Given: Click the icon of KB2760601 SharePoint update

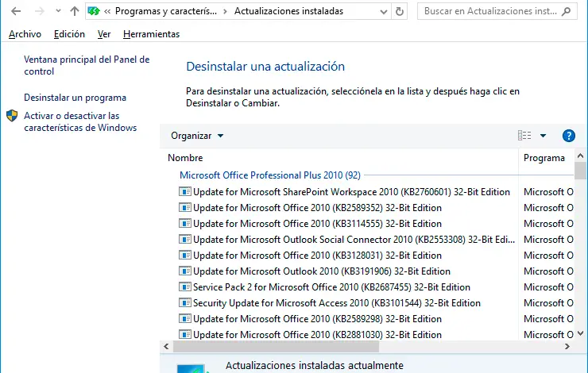Looking at the screenshot, I should pos(185,192).
